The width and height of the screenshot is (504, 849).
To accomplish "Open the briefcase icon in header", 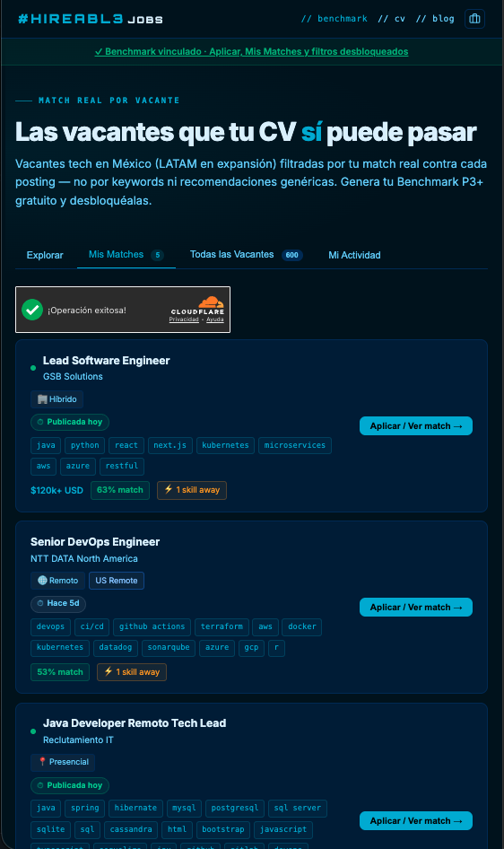I will (x=474, y=19).
